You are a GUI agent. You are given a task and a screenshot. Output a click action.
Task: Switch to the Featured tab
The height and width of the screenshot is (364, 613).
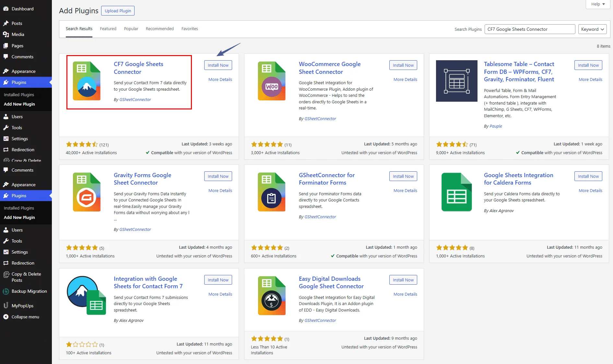click(x=108, y=29)
